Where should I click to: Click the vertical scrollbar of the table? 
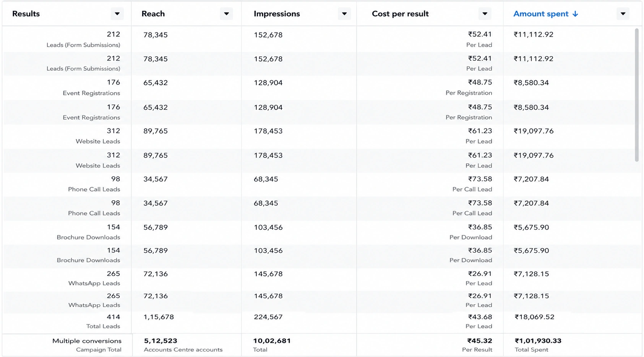tap(636, 95)
